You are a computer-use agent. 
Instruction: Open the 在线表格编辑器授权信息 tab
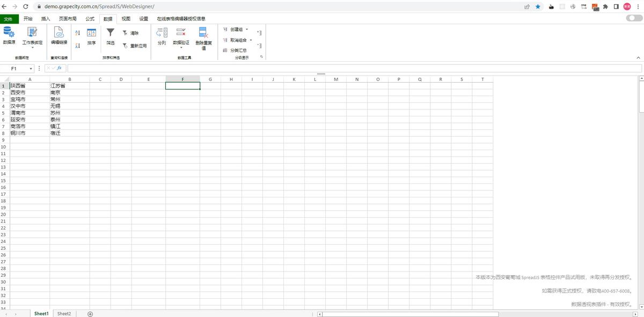coord(181,19)
